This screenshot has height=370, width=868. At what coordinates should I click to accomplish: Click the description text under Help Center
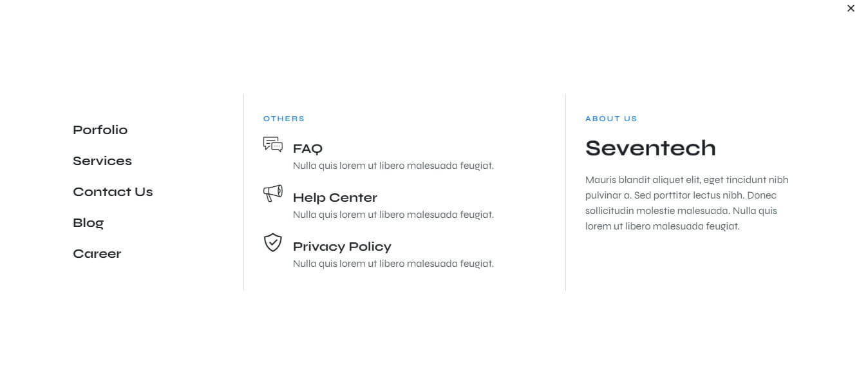click(393, 215)
